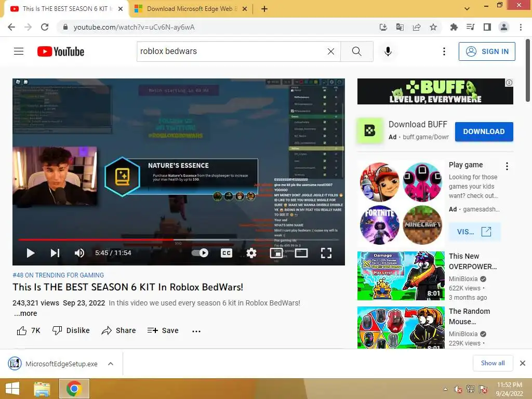Switch to theater mode view

[301, 253]
